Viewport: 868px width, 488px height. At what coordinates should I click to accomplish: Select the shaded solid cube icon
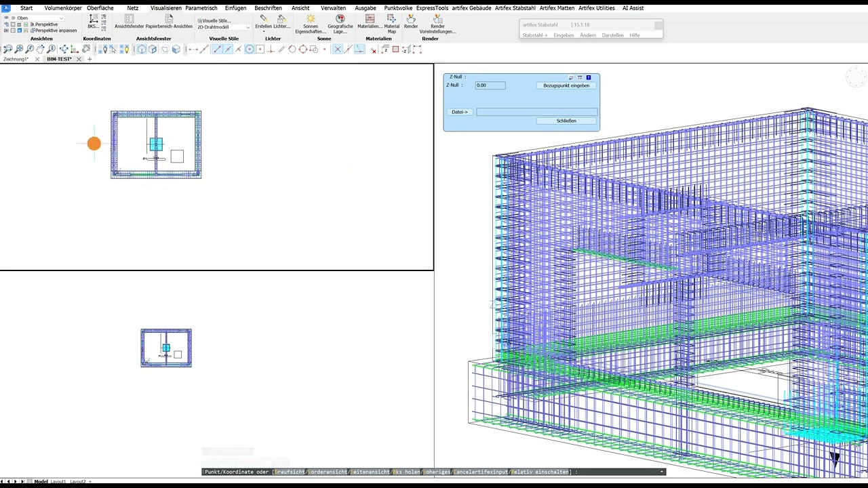point(176,49)
